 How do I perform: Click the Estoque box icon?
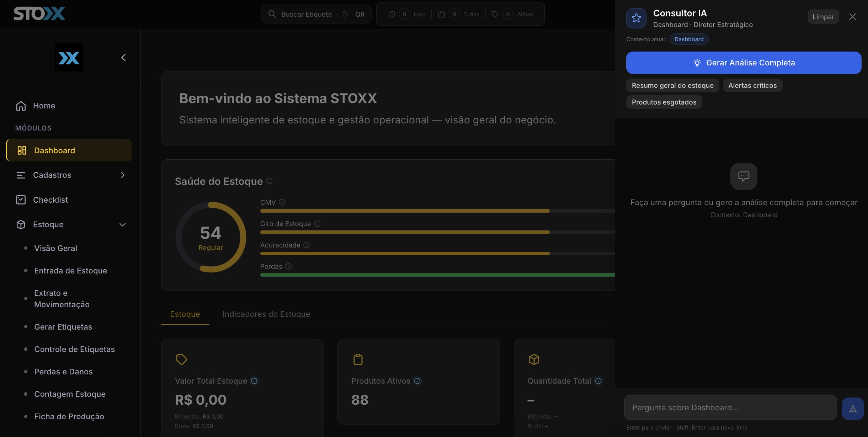point(21,224)
